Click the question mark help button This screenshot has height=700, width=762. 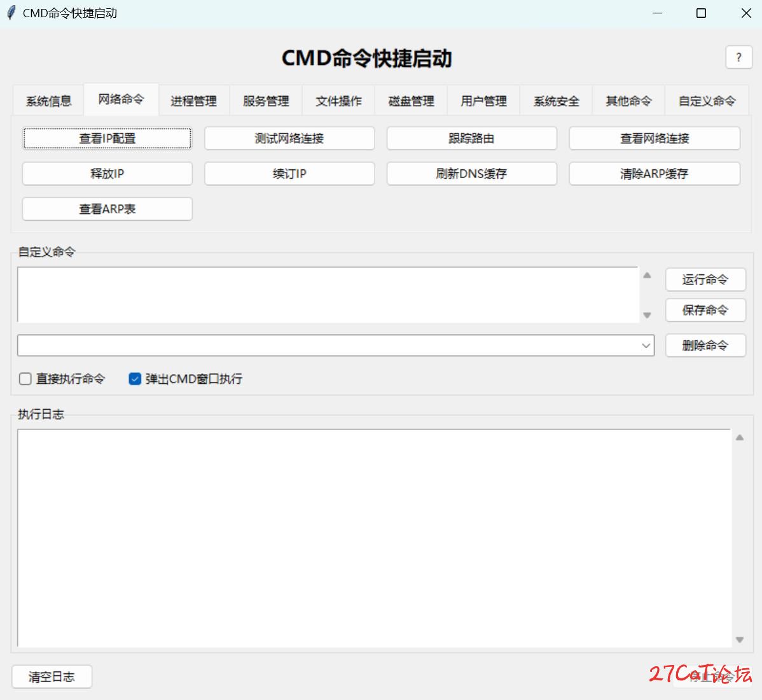pos(738,57)
